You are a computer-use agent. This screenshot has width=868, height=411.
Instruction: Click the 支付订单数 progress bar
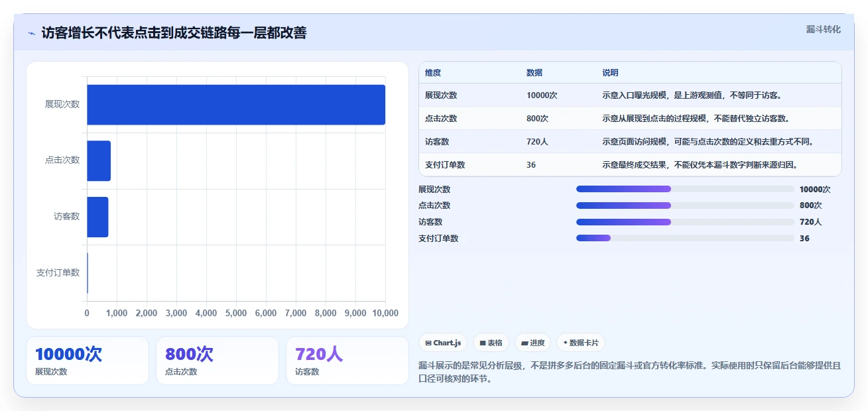[x=685, y=239]
